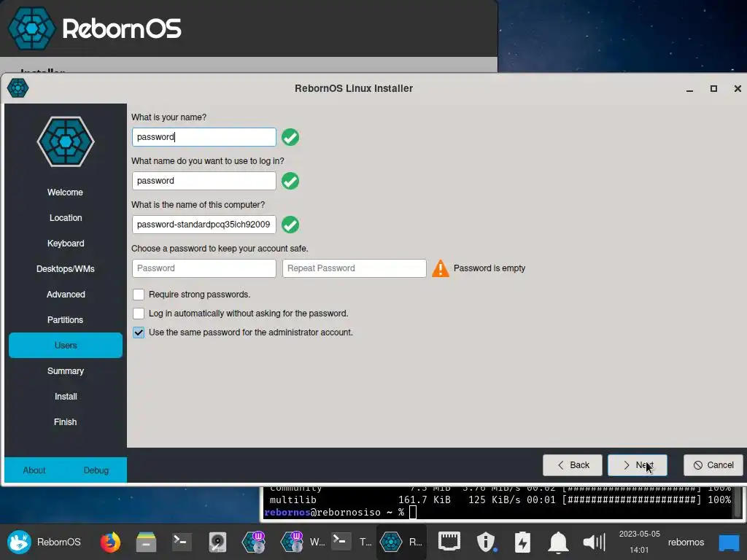This screenshot has width=747, height=560.
Task: Go to the Summary step
Action: click(65, 371)
